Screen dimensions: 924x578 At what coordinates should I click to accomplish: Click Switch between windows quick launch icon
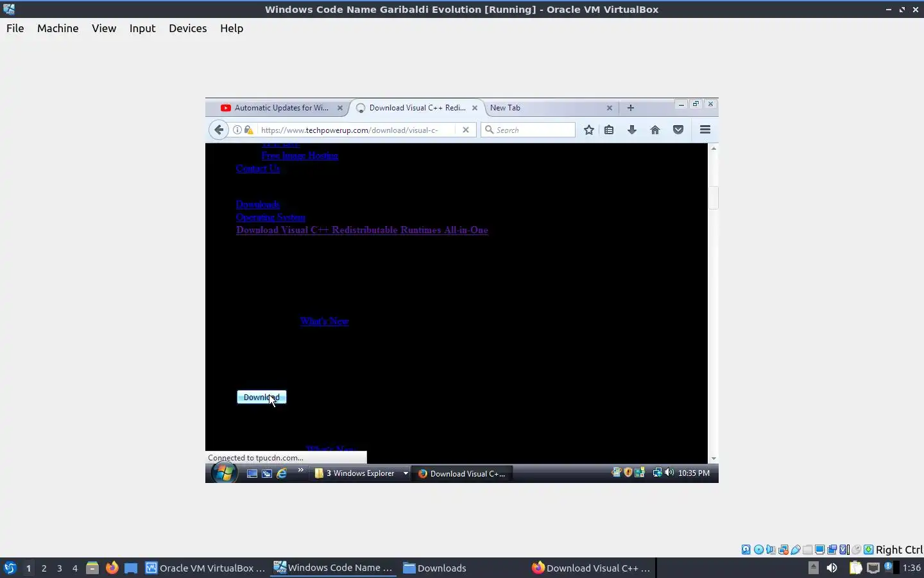coord(267,473)
